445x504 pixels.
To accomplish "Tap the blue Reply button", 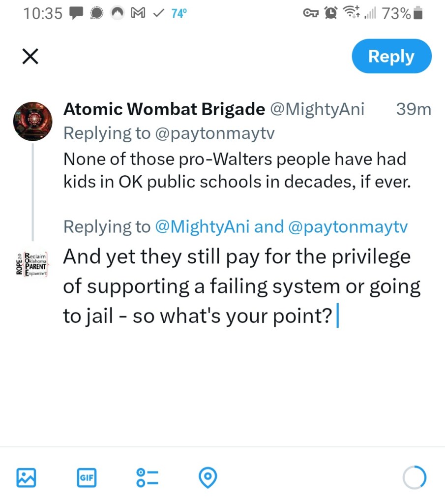I will point(391,57).
